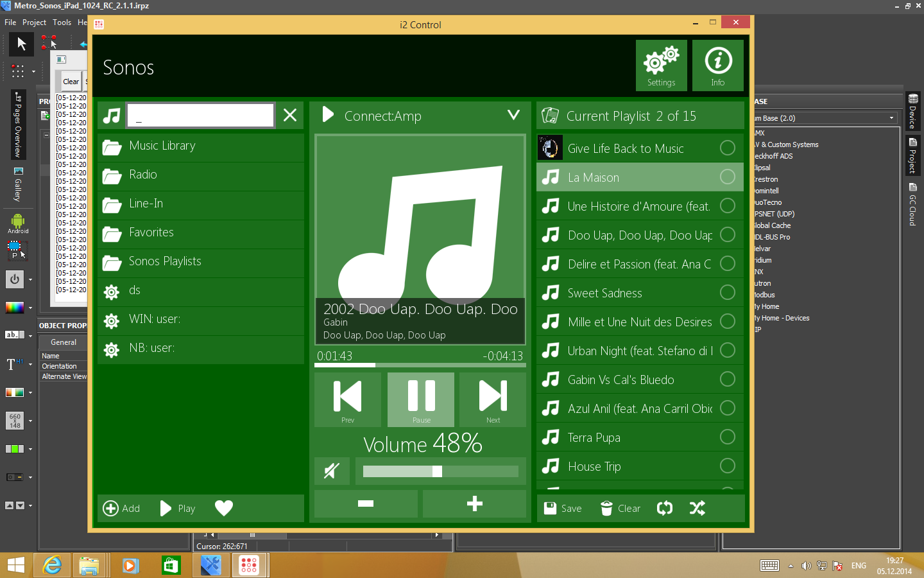Select radio for Gabin Vs Cal's Bluedo
The image size is (924, 578).
pyautogui.click(x=728, y=379)
